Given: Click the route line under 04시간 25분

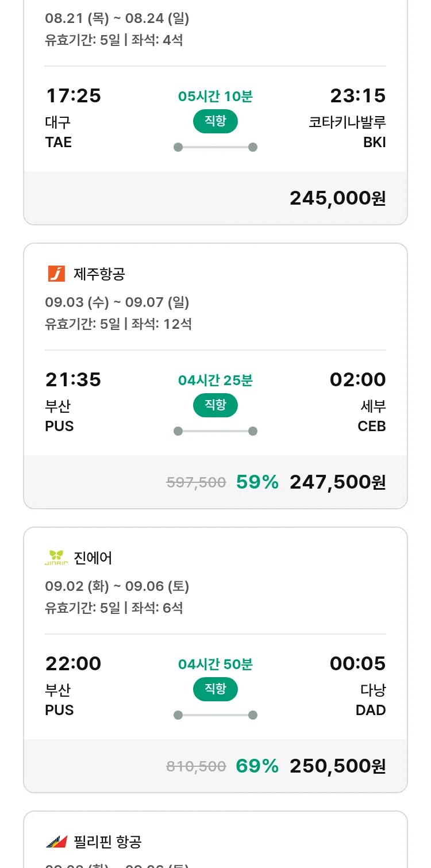Looking at the screenshot, I should tap(215, 431).
